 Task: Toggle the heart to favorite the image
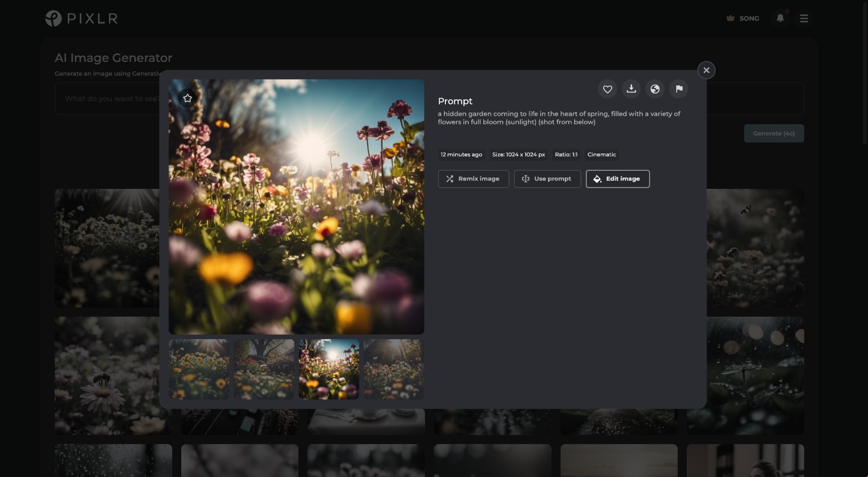607,89
